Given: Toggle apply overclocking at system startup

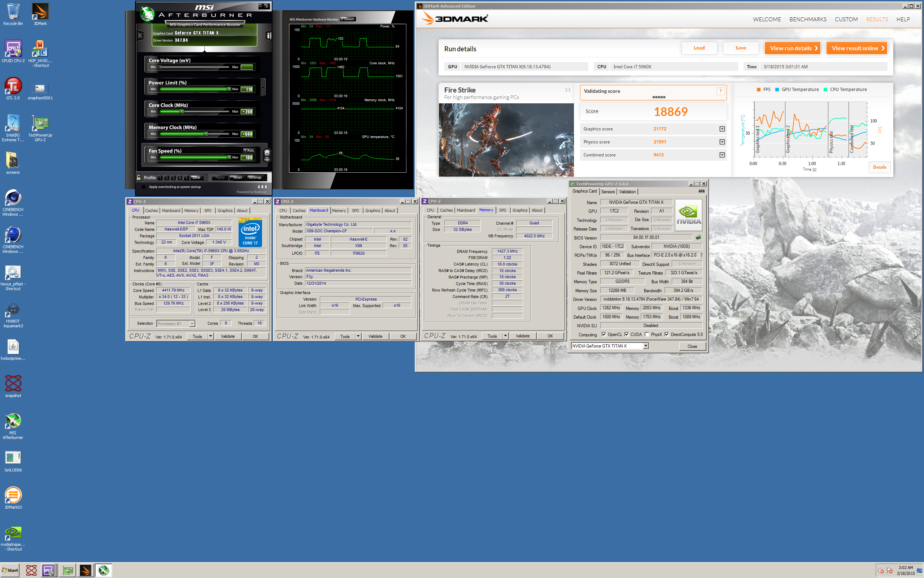Looking at the screenshot, I should pyautogui.click(x=144, y=187).
